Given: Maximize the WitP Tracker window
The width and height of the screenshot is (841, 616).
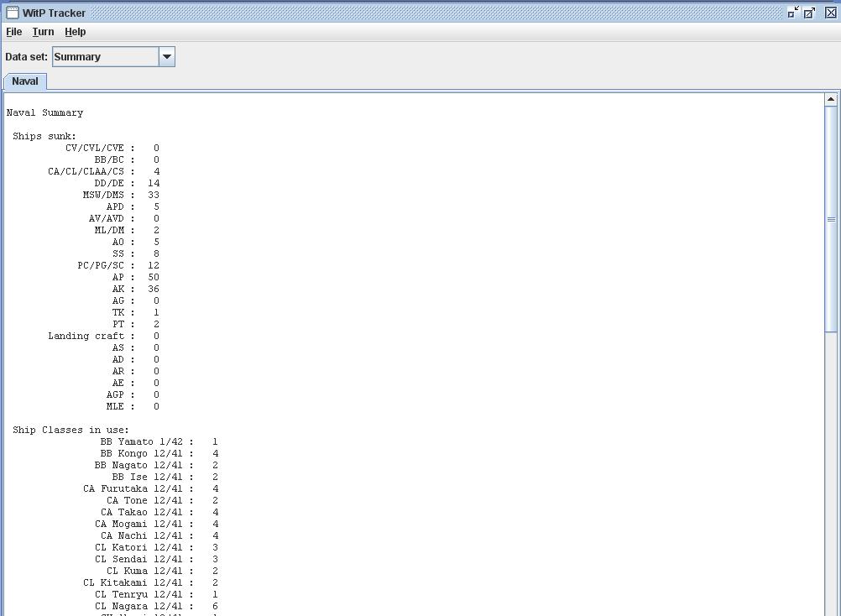Looking at the screenshot, I should tap(809, 13).
